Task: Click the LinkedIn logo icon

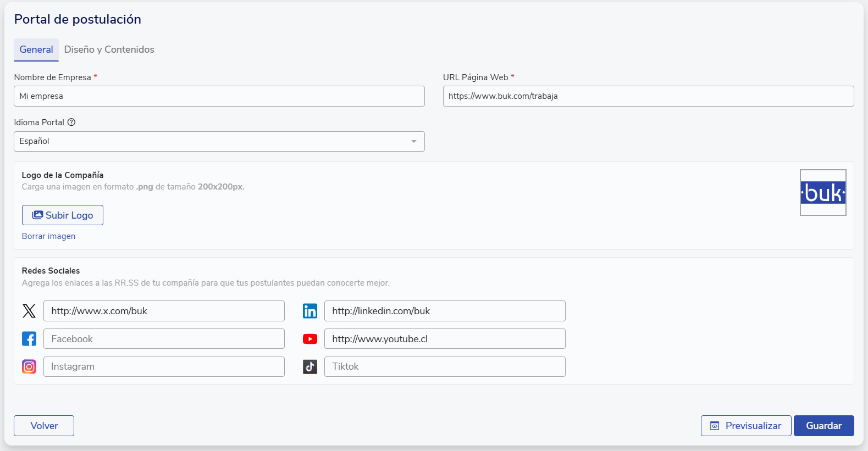Action: (310, 311)
